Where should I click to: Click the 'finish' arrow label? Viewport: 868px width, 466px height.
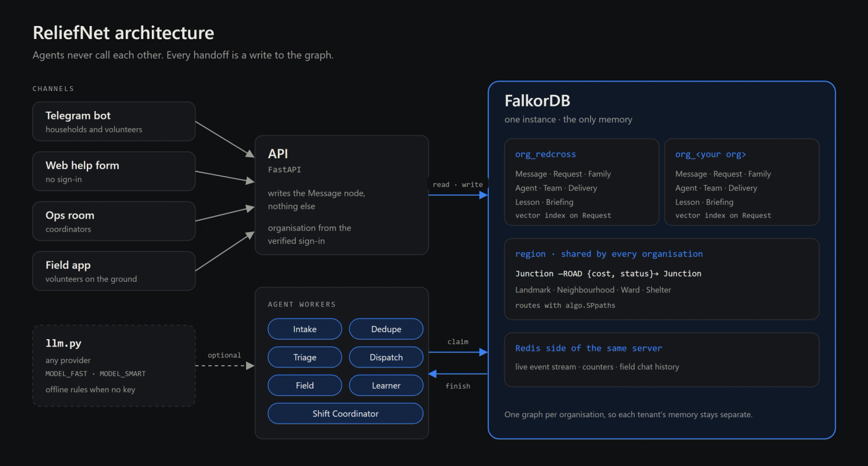(458, 386)
